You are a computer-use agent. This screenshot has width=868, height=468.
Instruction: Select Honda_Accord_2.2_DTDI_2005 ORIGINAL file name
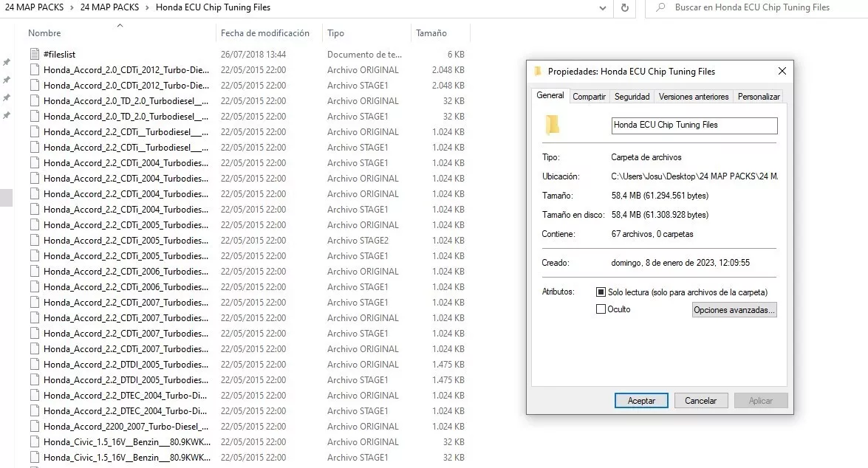[x=126, y=365]
